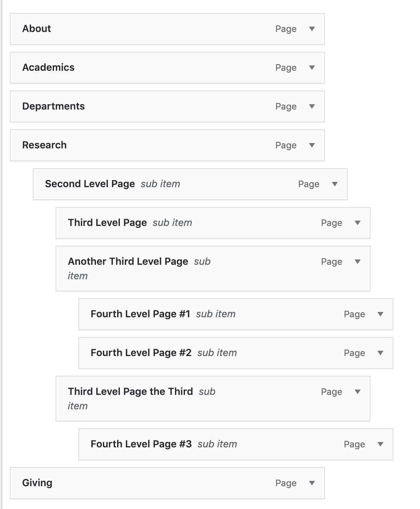Screen dimensions: 420x509
Task: Expand Fourth Level Page #2 arrow
Action: pyautogui.click(x=380, y=353)
